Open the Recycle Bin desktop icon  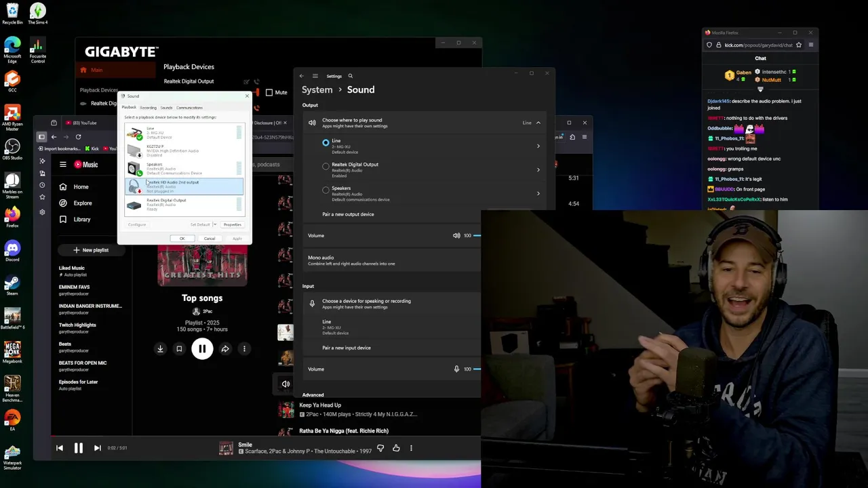[x=12, y=14]
